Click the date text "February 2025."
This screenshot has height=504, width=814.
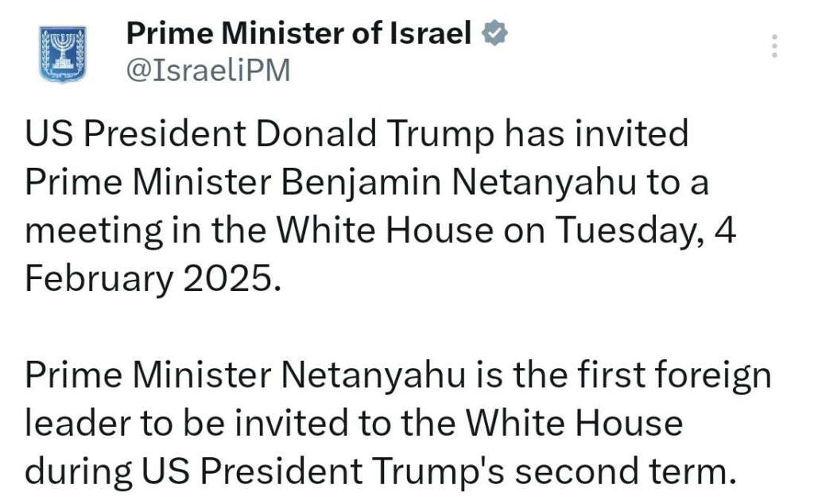[x=153, y=279]
